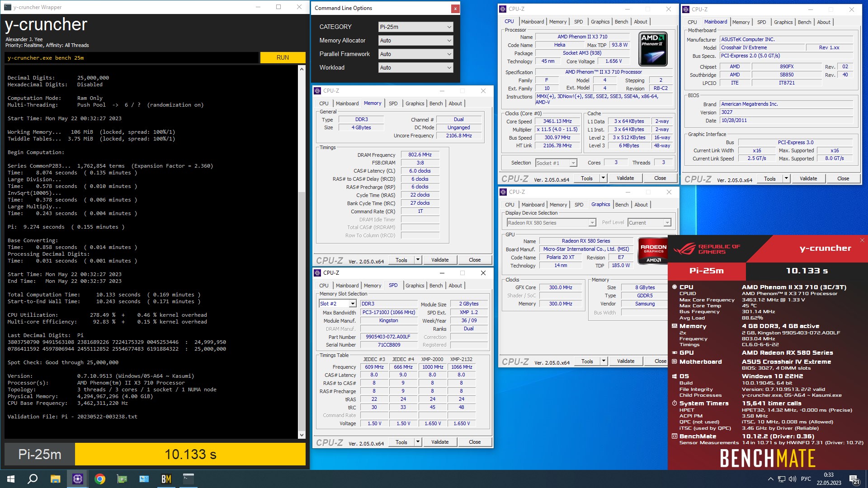Close the BenchMate result overlay
Image resolution: width=868 pixels, height=488 pixels.
click(862, 240)
